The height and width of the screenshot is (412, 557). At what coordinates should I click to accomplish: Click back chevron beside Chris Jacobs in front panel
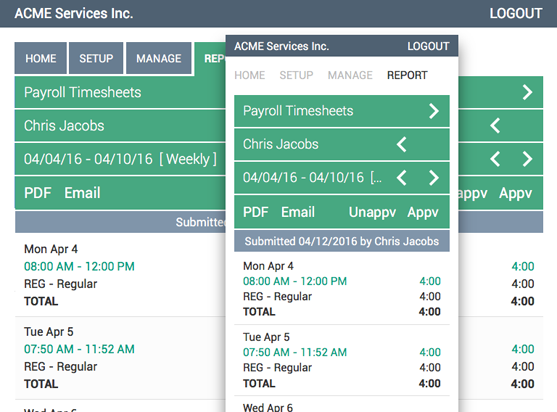tap(402, 145)
